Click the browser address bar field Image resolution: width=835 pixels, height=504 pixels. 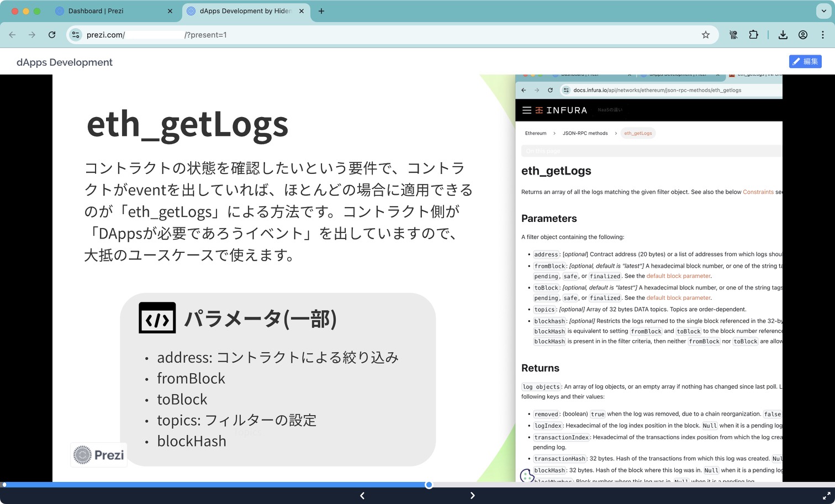331,34
